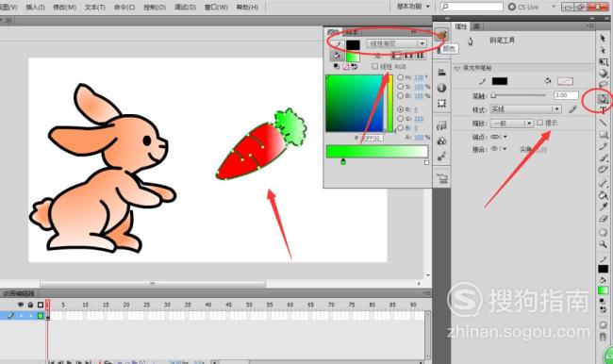The width and height of the screenshot is (613, 364).
Task: Toggle the Linear RGB checkbox
Action: tap(375, 66)
